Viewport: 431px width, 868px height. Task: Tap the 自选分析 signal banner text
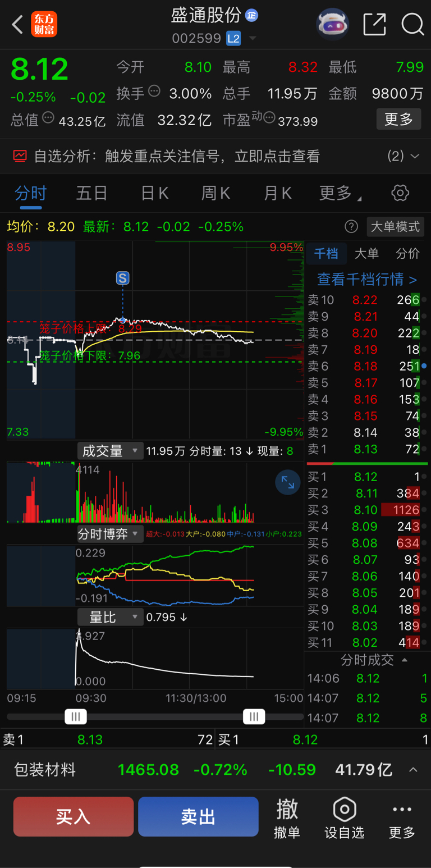coord(177,156)
